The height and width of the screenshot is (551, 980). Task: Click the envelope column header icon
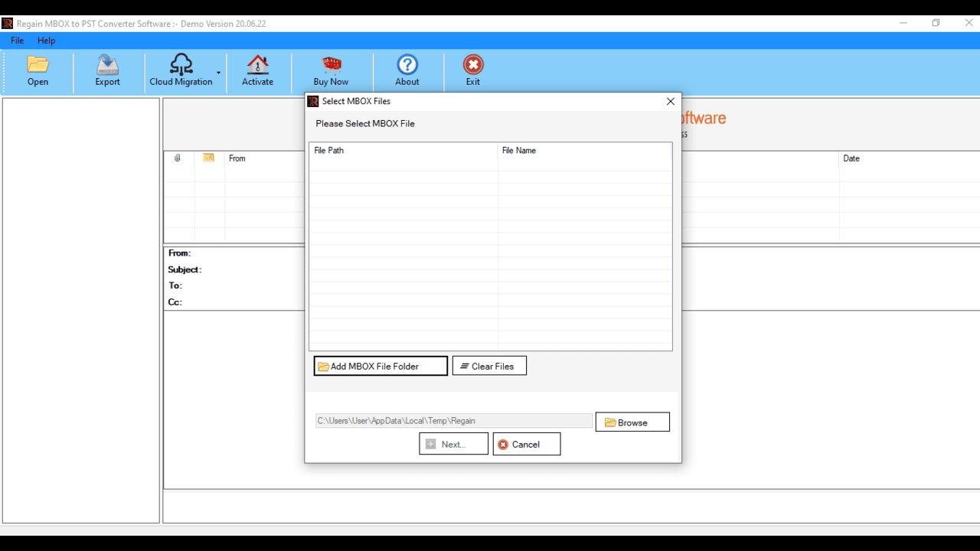(x=208, y=158)
